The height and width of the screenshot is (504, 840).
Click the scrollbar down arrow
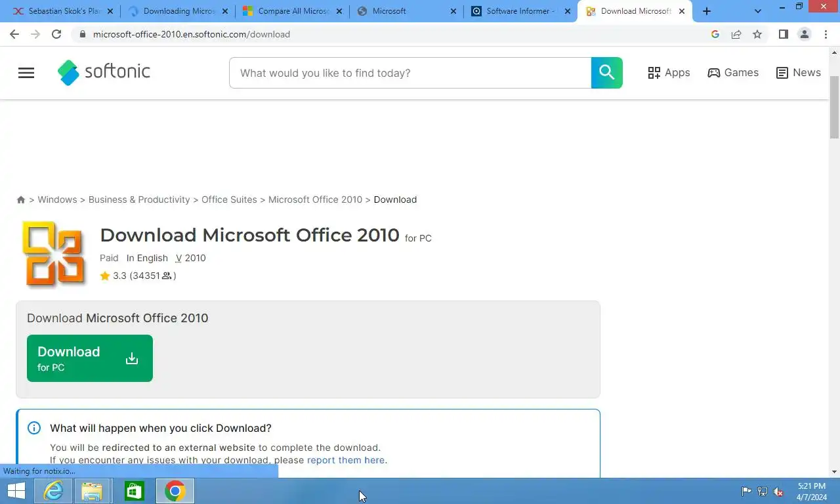835,472
